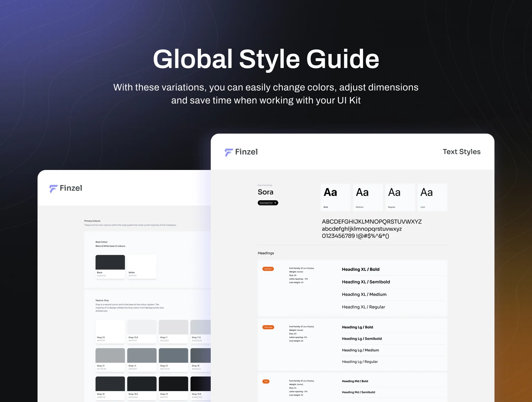Select the Bold Aa font weight card
Image resolution: width=532 pixels, height=402 pixels.
[335, 197]
